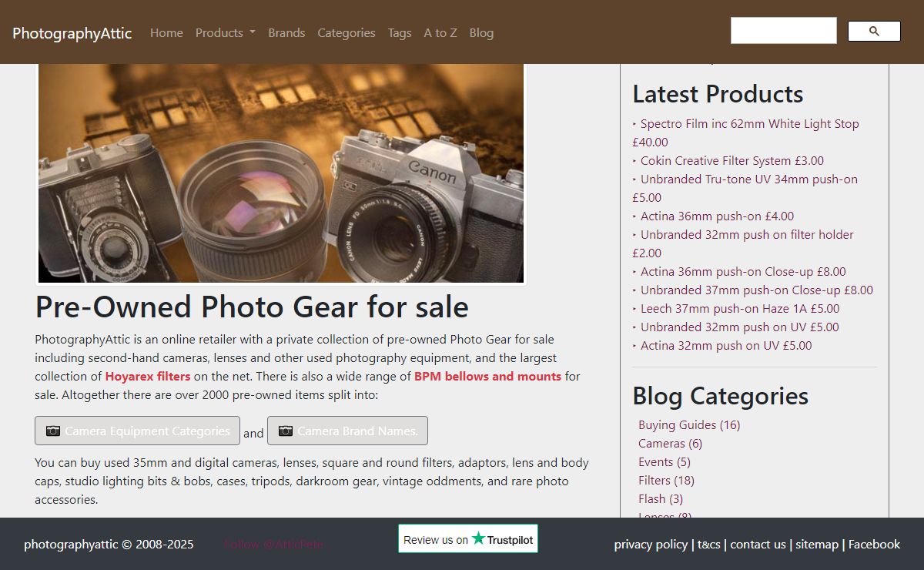Image resolution: width=924 pixels, height=570 pixels.
Task: Focus the search input field
Action: coord(783,31)
